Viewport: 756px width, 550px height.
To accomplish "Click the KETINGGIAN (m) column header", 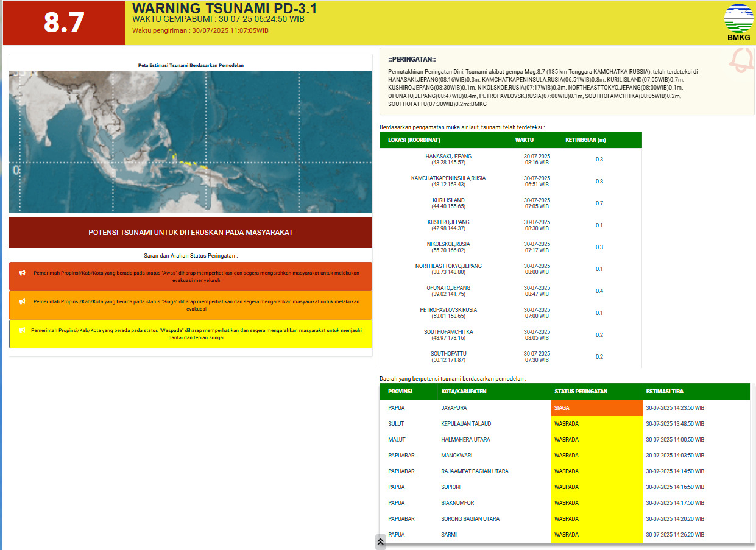I will pyautogui.click(x=585, y=140).
